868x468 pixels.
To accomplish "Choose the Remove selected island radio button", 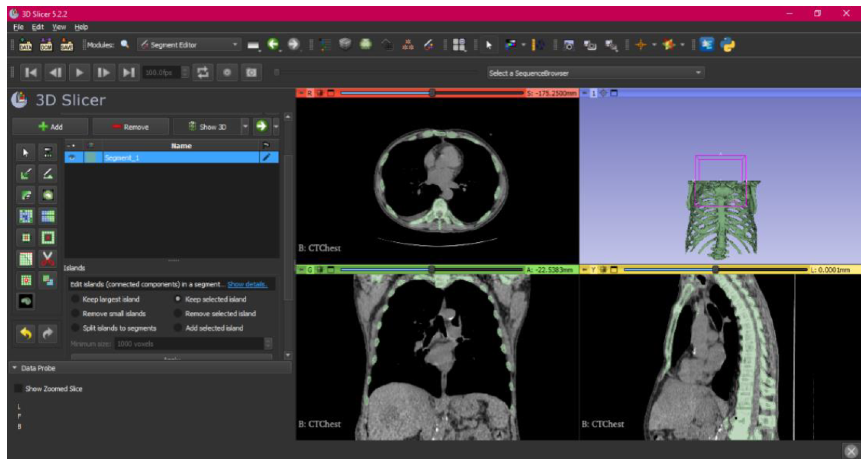I will pyautogui.click(x=178, y=314).
